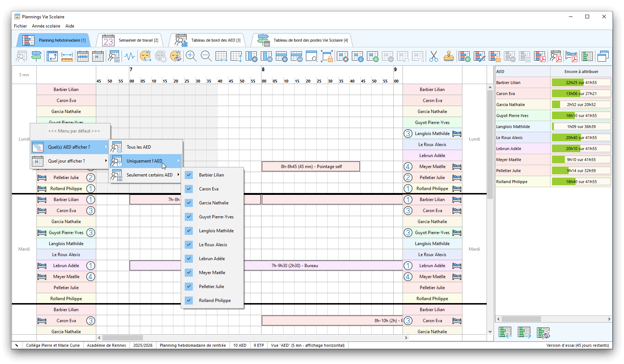This screenshot has height=364, width=624.
Task: Click the zoom out magnifier icon
Action: 206,56
